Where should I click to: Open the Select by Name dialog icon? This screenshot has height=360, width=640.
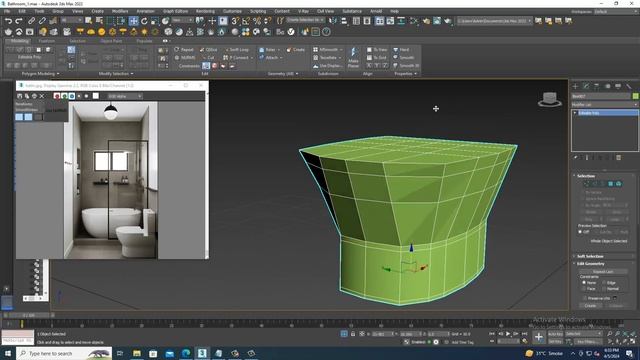(99, 21)
